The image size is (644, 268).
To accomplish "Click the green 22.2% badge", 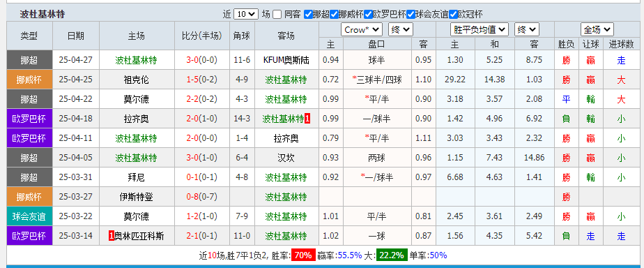I will pyautogui.click(x=392, y=255).
